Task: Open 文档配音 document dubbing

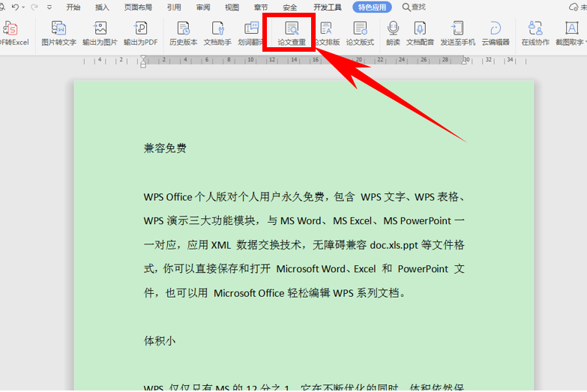Action: pos(420,33)
